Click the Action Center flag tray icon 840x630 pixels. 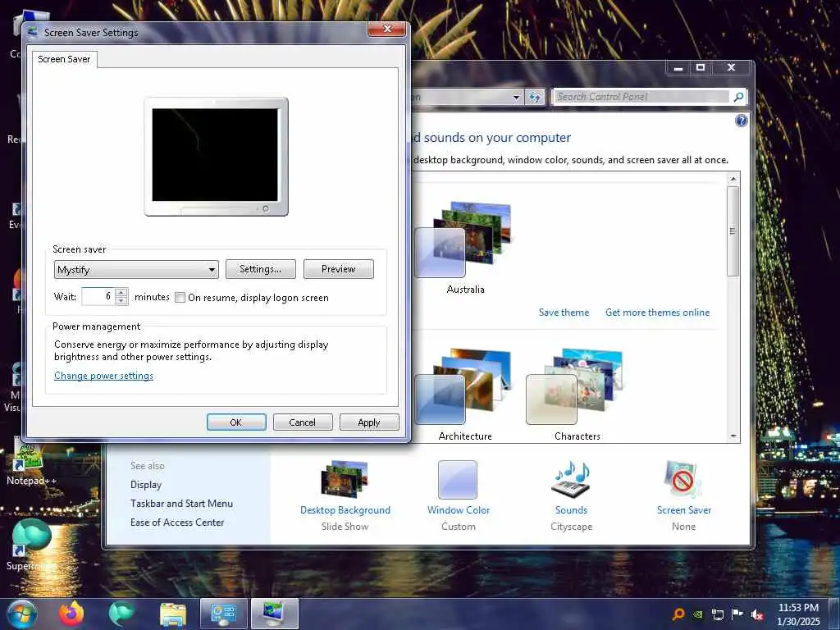(737, 614)
